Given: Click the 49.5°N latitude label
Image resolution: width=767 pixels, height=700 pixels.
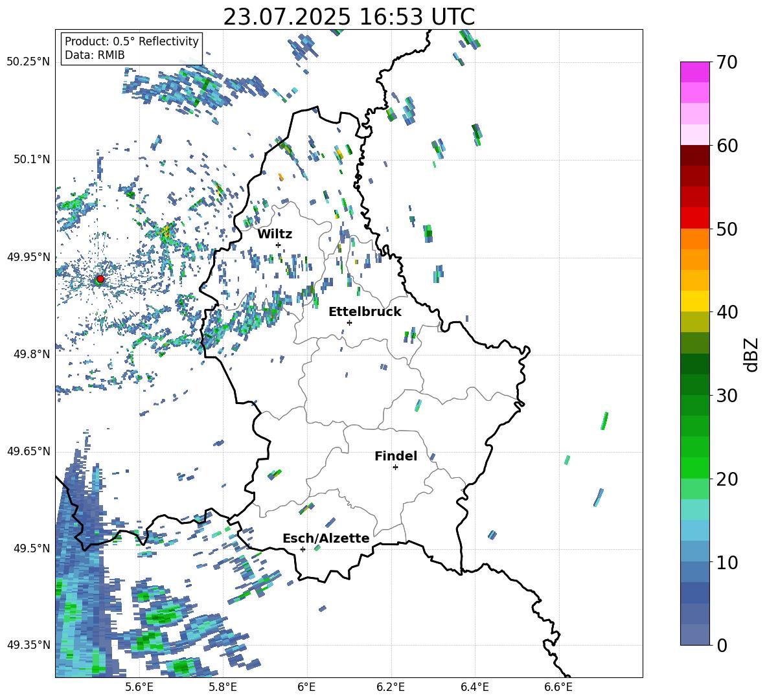Looking at the screenshot, I should pos(31,548).
